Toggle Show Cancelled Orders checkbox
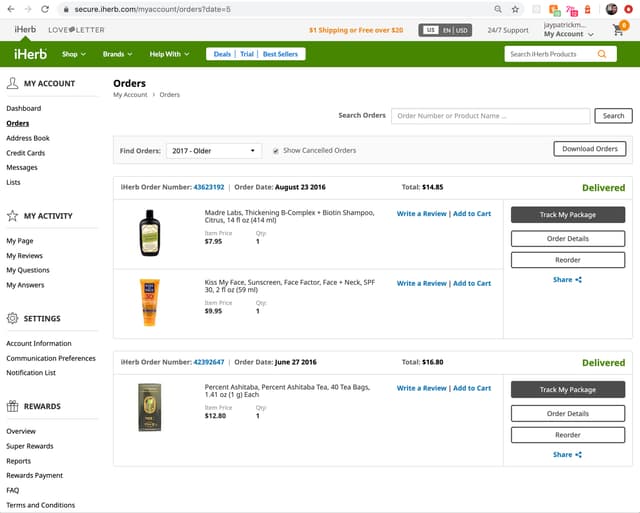This screenshot has height=513, width=640. (x=276, y=151)
